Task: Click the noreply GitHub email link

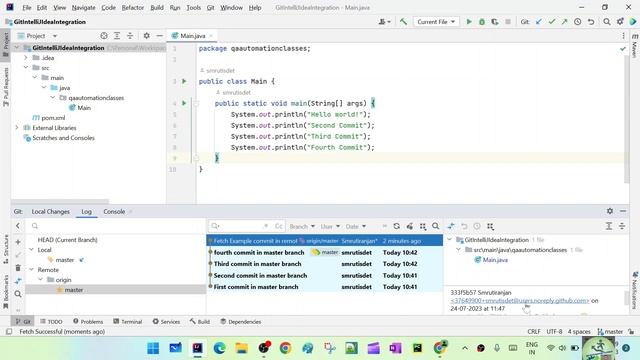Action: click(x=520, y=301)
